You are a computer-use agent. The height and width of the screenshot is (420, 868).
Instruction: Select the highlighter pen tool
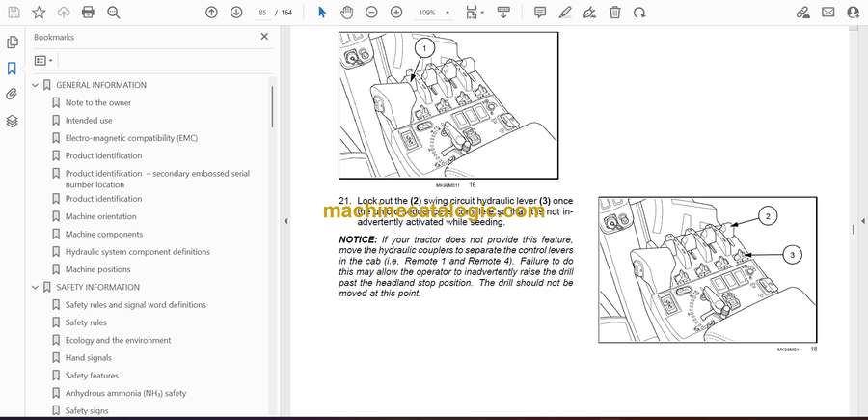pyautogui.click(x=564, y=13)
